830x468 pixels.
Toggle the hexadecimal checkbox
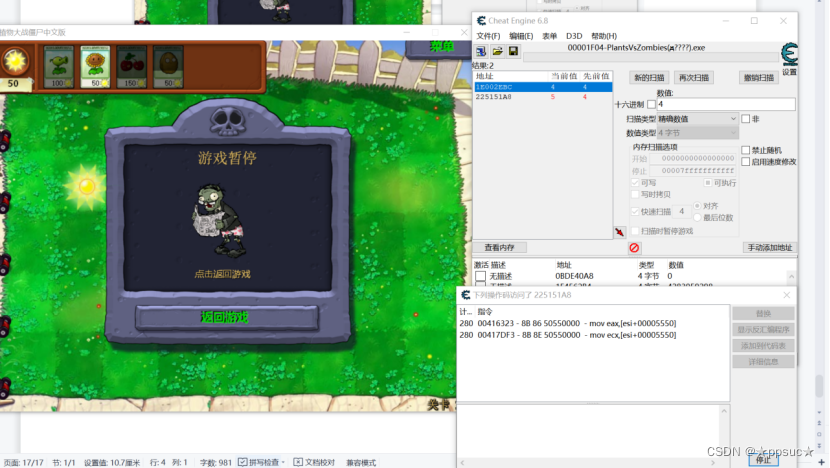[651, 104]
